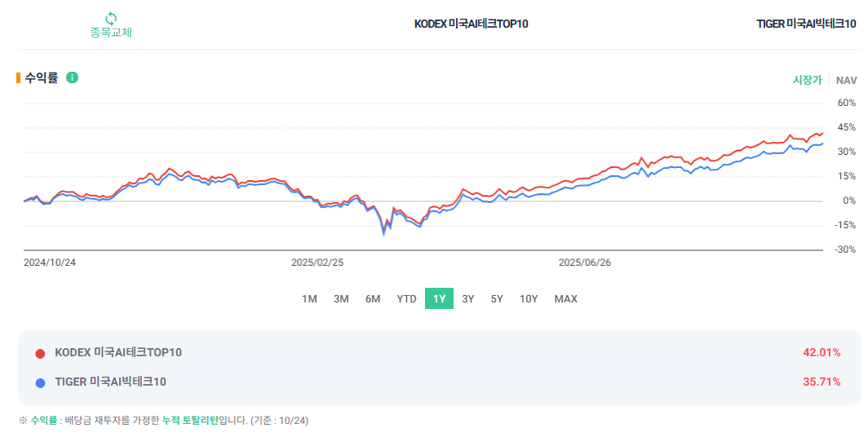The width and height of the screenshot is (868, 437).
Task: Click KODEX 미국AI테크TOP10 header title
Action: (471, 24)
